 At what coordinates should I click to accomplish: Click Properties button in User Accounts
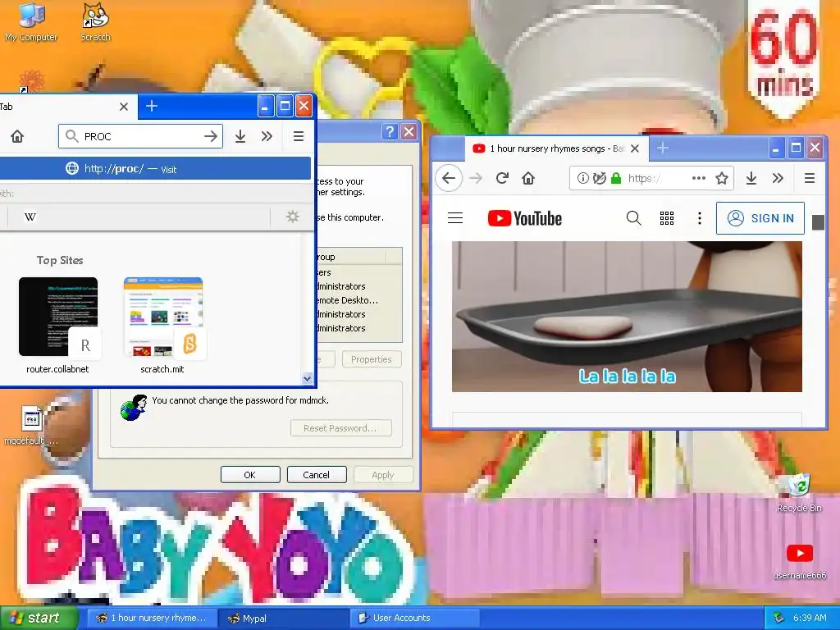point(372,359)
